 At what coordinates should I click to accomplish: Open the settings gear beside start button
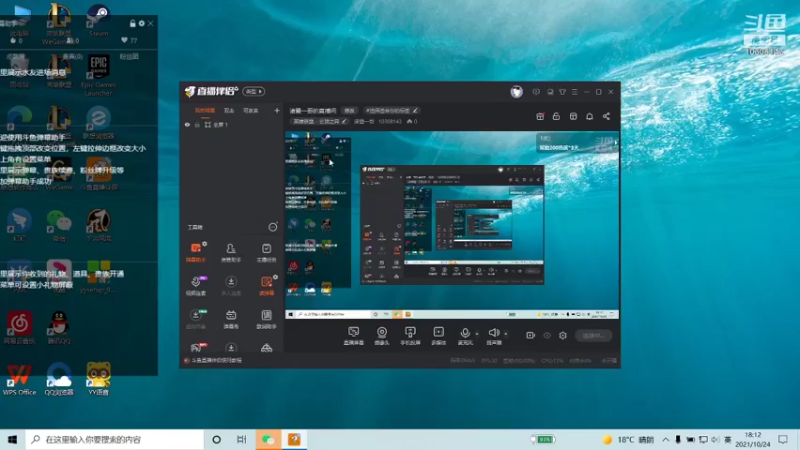(563, 335)
